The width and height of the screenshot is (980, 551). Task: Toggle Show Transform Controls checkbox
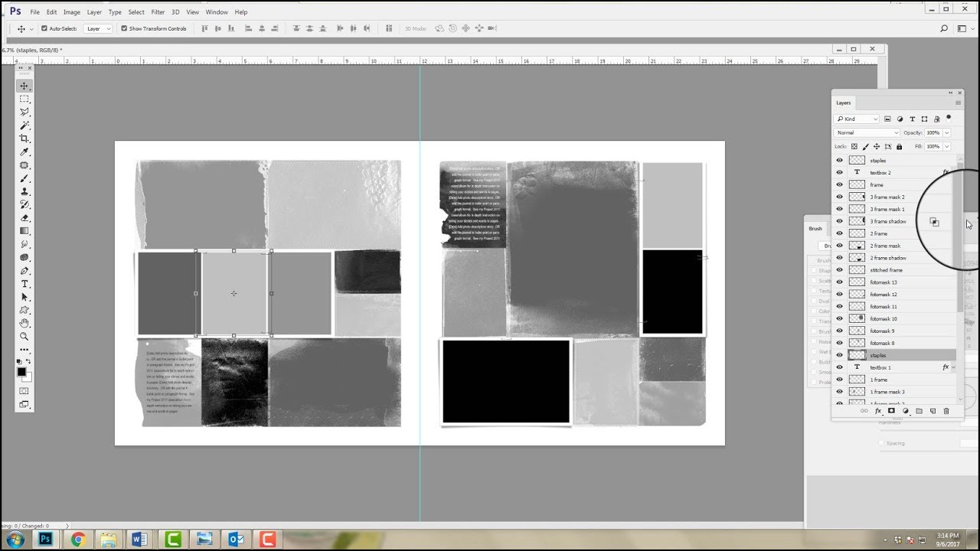(124, 28)
